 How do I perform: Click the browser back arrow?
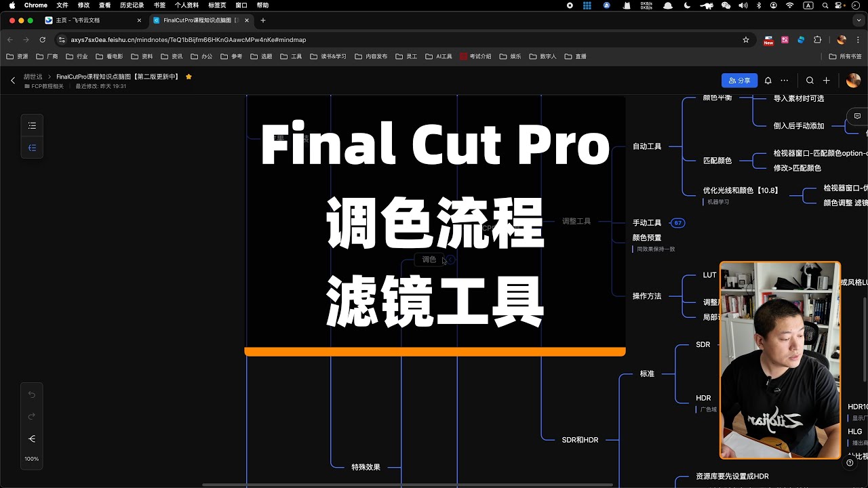[10, 40]
